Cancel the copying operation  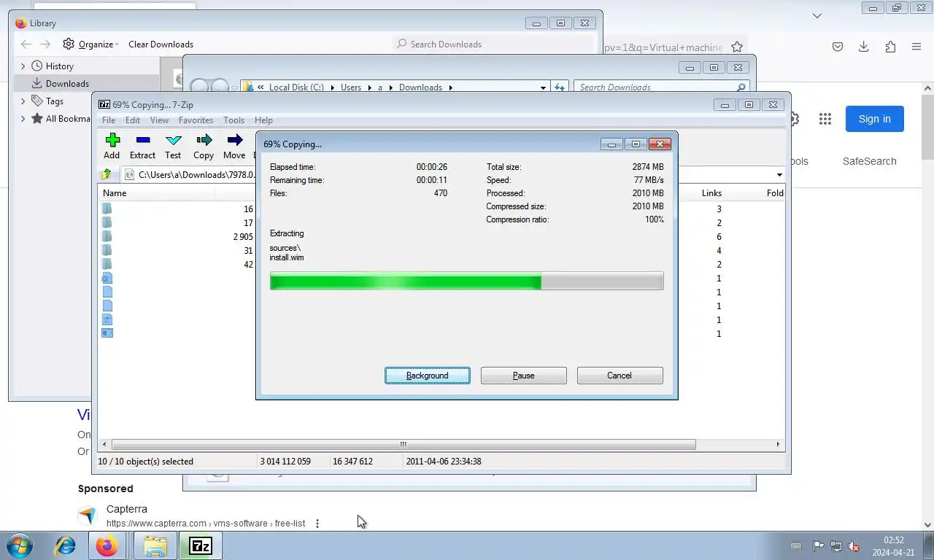620,376
